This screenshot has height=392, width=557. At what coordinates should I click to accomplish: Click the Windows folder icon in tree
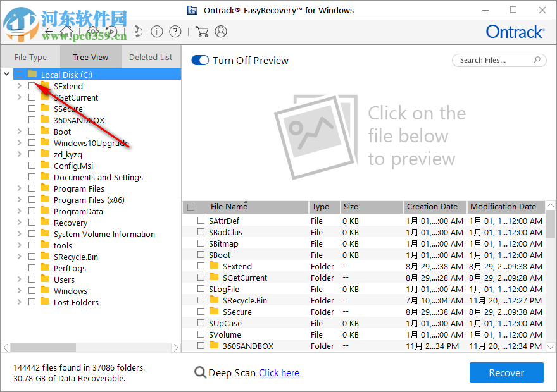[45, 290]
